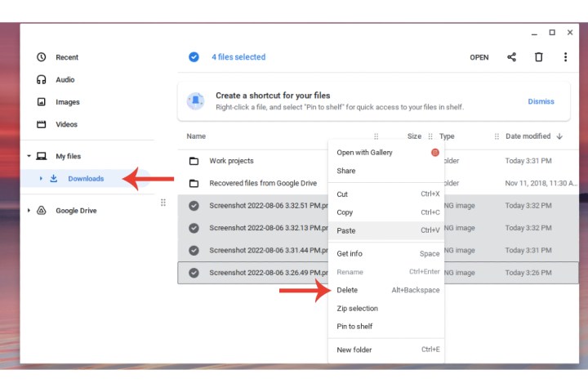Choose Delete in context menu

point(386,290)
